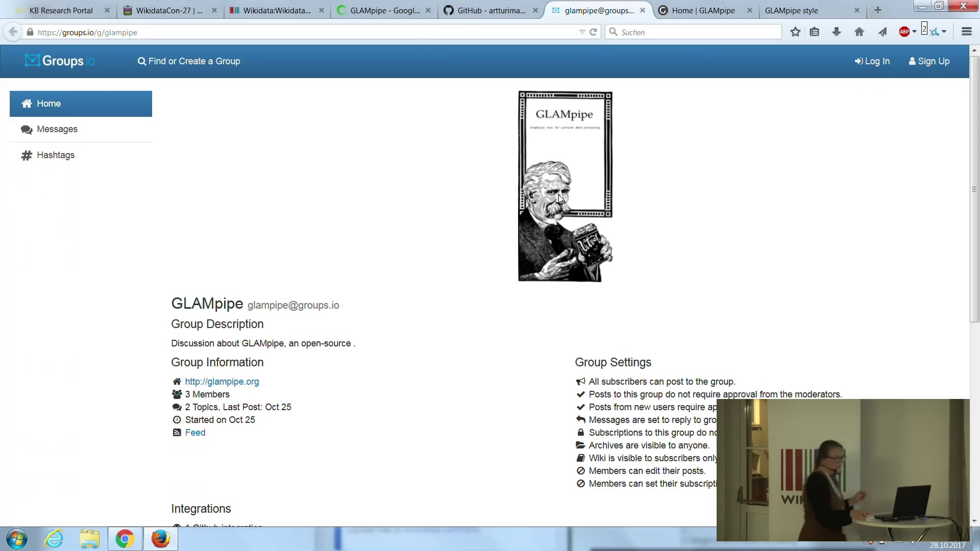Viewport: 980px width, 551px height.
Task: Go to the browser home page icon
Action: 860,32
